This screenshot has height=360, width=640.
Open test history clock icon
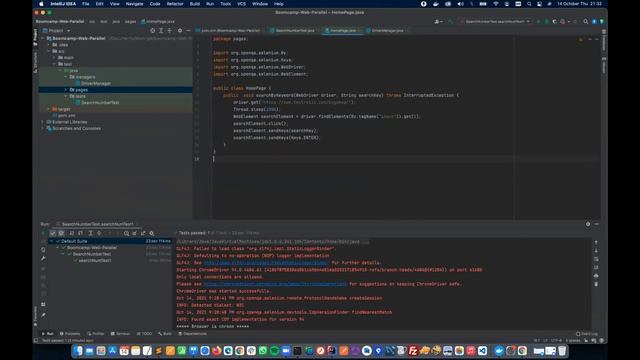[x=127, y=233]
